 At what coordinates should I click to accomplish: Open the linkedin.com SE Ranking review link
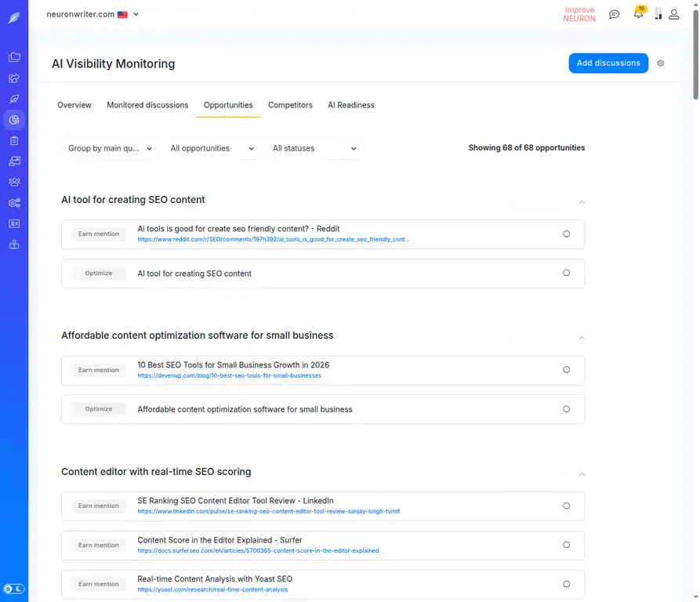point(268,511)
